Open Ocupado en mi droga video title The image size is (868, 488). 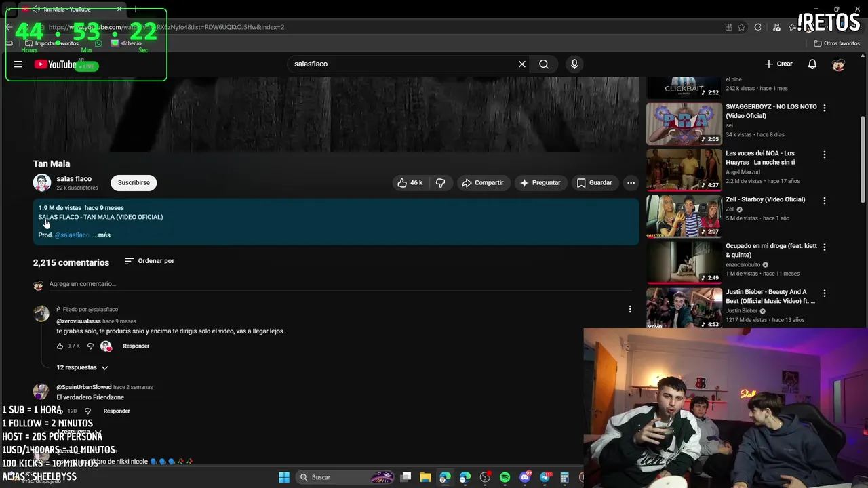pos(771,251)
